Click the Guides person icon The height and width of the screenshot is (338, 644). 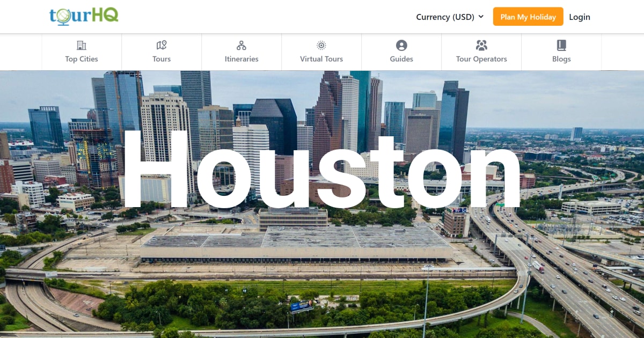(x=401, y=46)
